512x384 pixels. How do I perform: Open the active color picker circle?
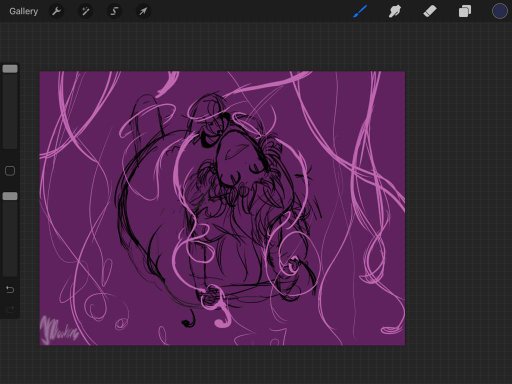(x=499, y=11)
